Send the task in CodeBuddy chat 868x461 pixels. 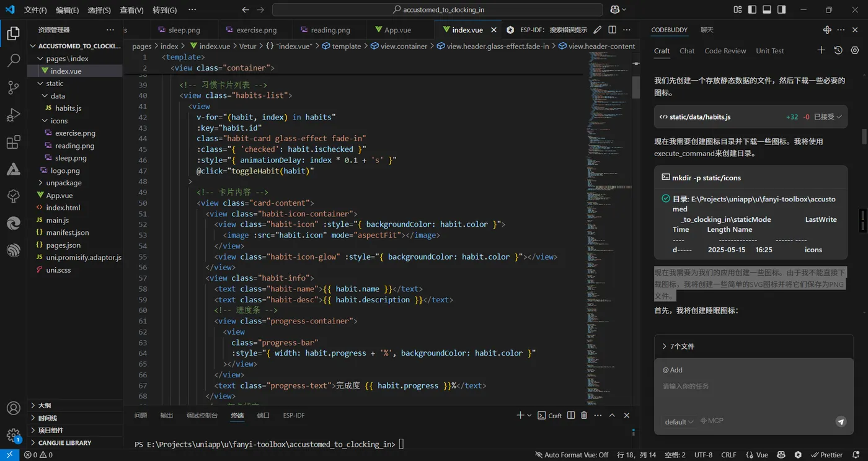[x=841, y=421]
